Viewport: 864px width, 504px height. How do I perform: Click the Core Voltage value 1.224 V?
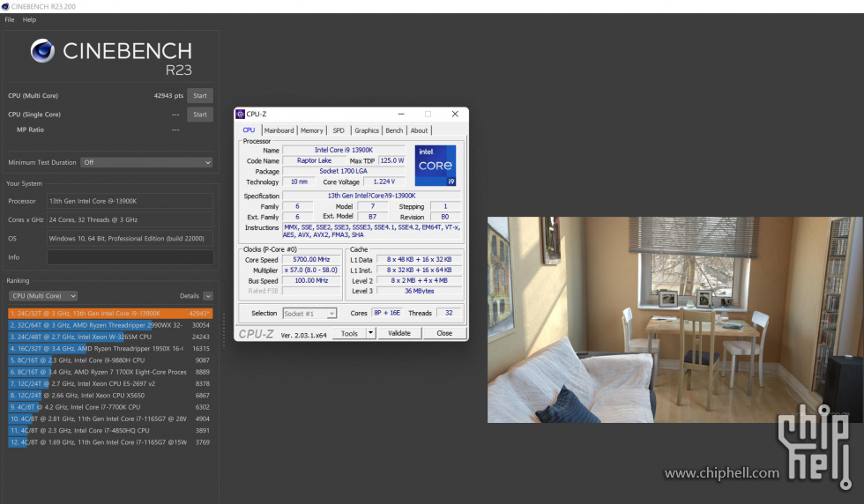384,182
